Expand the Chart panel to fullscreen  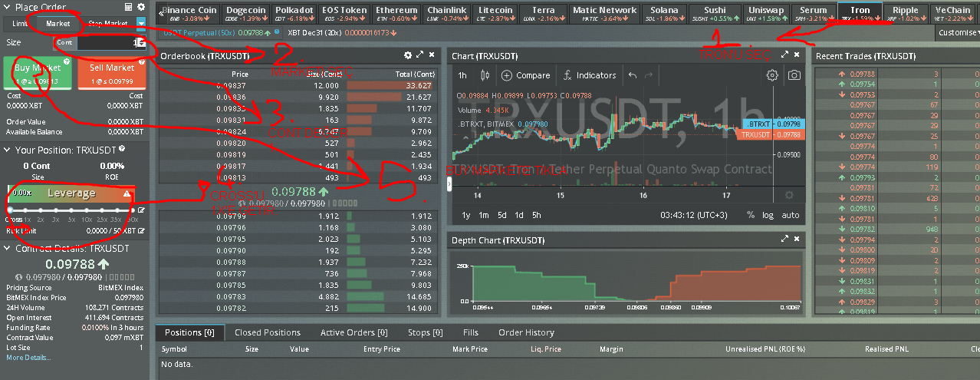click(x=784, y=55)
